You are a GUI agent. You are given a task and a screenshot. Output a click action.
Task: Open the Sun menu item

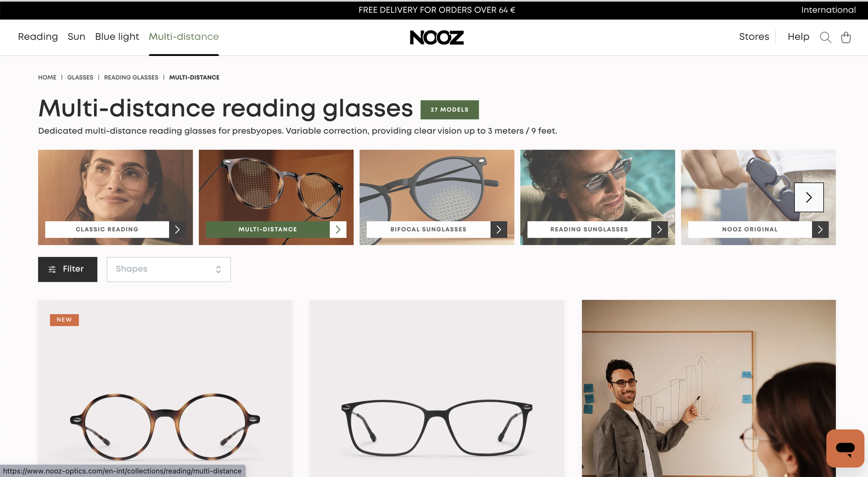(76, 37)
